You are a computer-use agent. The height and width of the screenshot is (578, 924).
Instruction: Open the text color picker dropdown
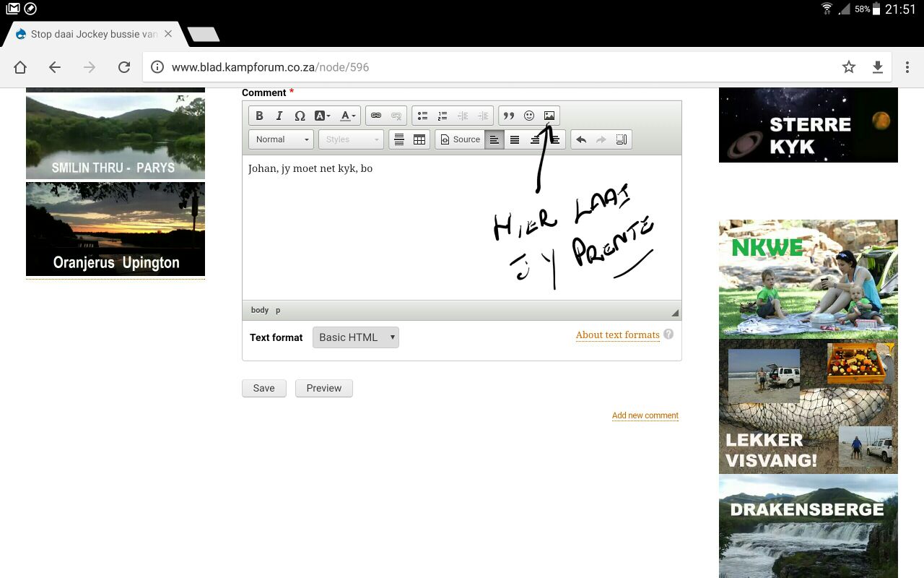[348, 116]
